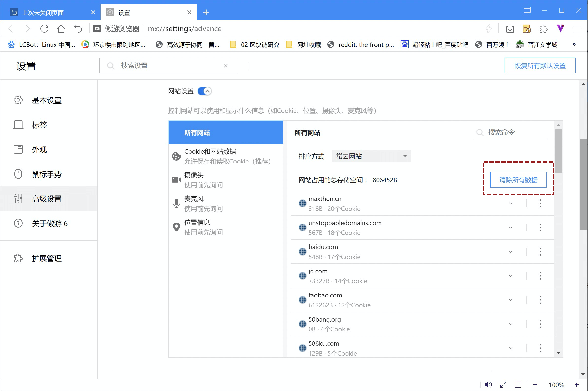Expand the unstoppabledomains.com entry chevron

click(x=511, y=228)
